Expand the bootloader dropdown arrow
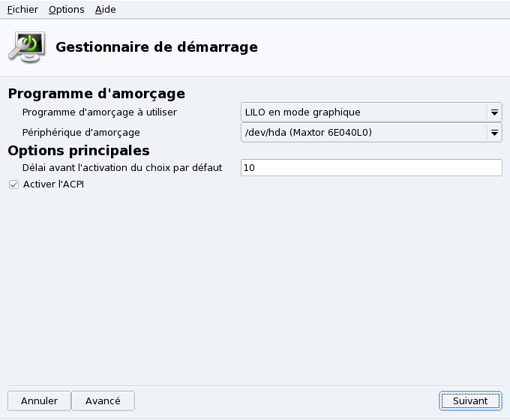Image resolution: width=510 pixels, height=420 pixels. [494, 112]
